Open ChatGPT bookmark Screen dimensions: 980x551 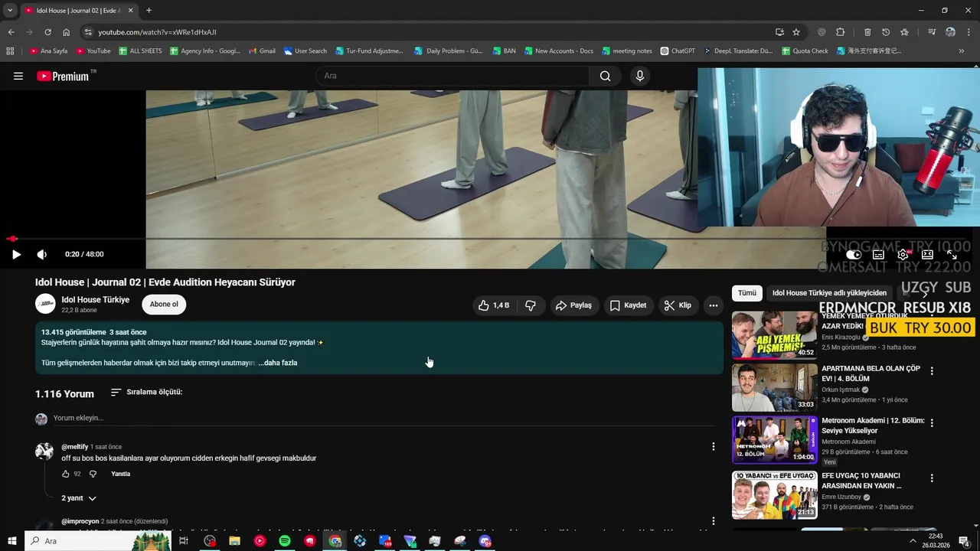678,51
